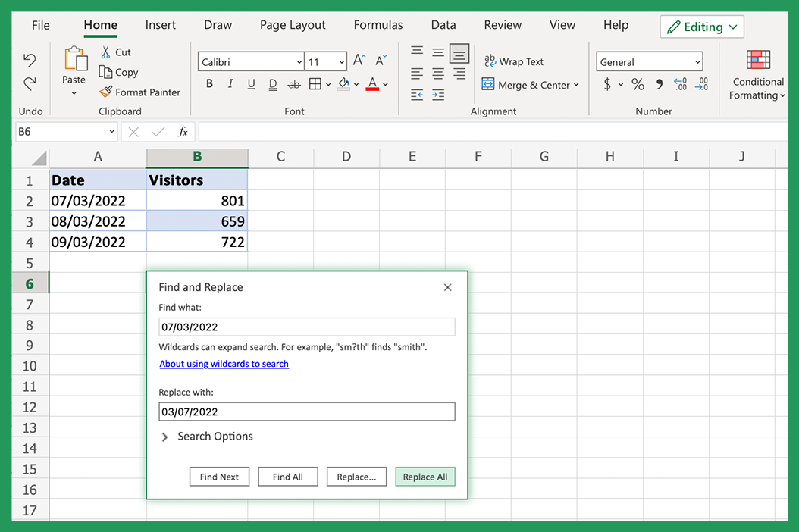Viewport: 799px width, 532px height.
Task: Apply Percent Style formatting
Action: click(638, 84)
